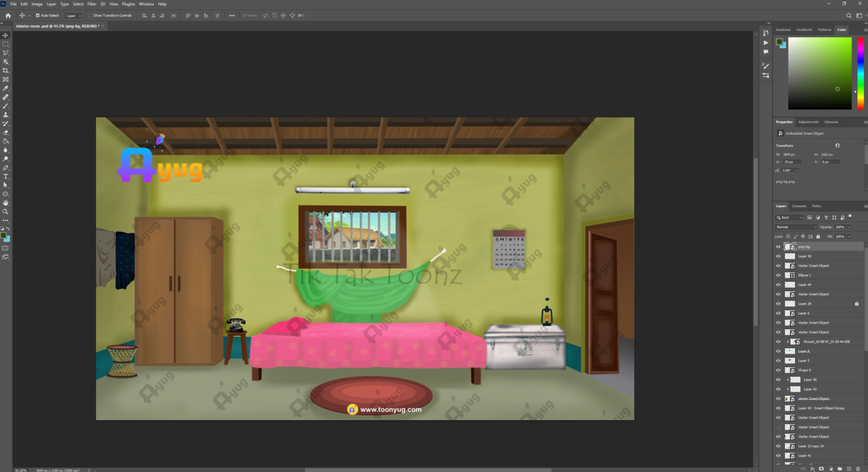Image resolution: width=868 pixels, height=472 pixels.
Task: Select the Horizontal Type tool
Action: point(6,176)
